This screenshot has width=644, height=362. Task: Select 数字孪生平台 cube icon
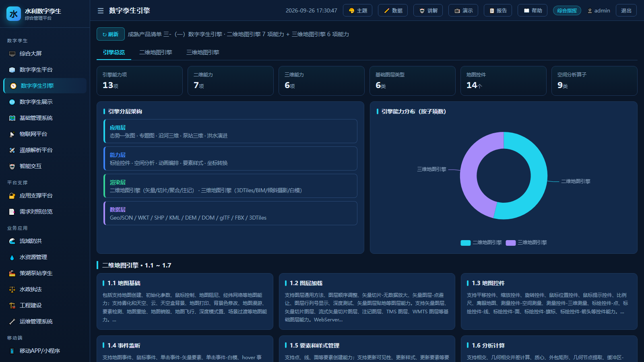[12, 70]
